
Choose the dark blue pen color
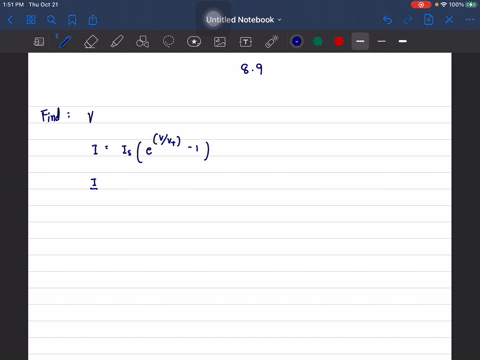pyautogui.click(x=297, y=41)
